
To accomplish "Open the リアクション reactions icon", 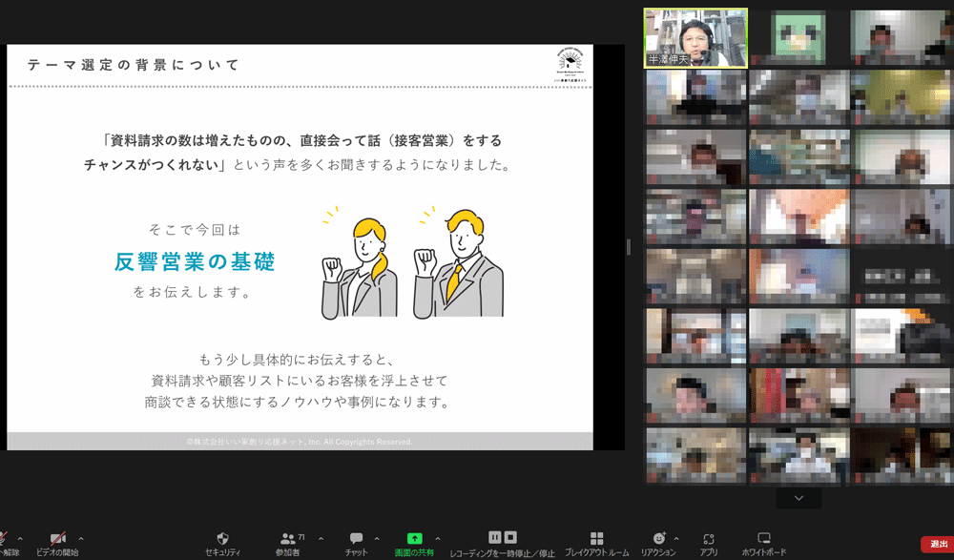I will [658, 539].
